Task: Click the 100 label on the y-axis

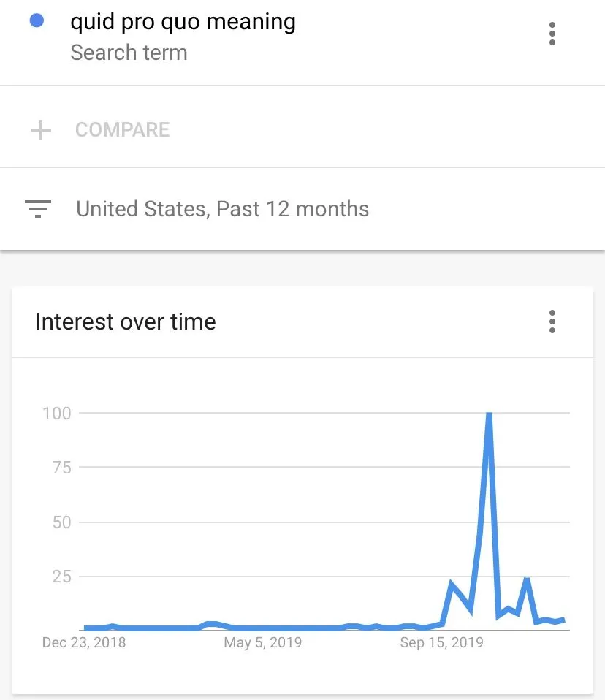Action: pos(57,413)
